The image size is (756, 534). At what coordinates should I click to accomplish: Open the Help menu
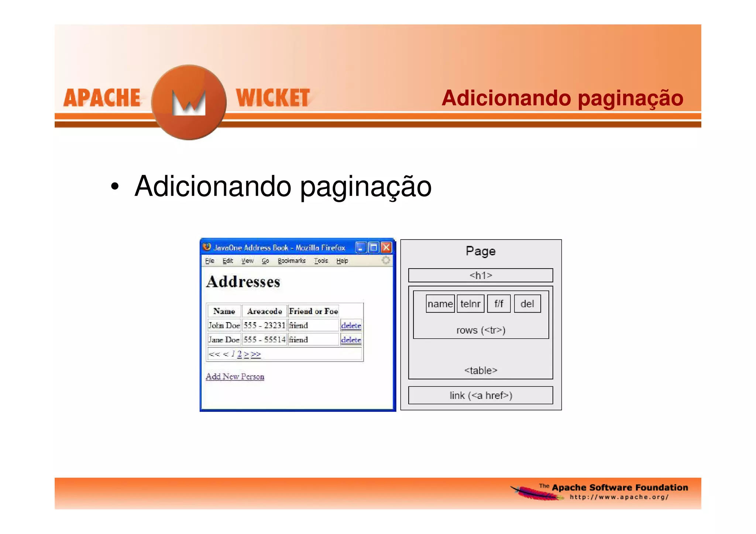point(342,261)
